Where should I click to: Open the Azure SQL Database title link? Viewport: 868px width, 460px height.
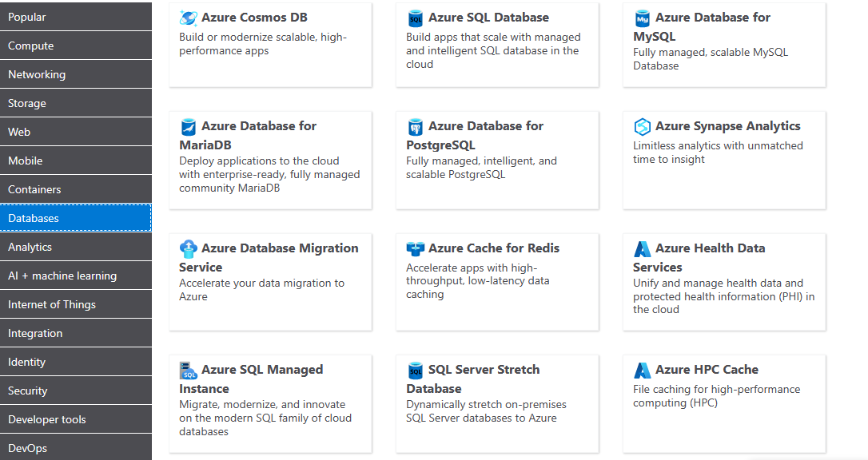(x=488, y=18)
